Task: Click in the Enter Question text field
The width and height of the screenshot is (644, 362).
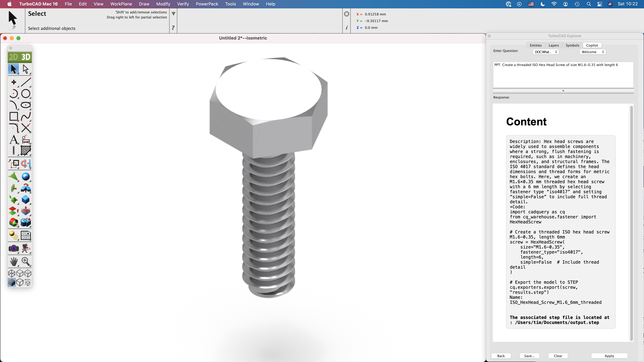Action: click(x=563, y=75)
